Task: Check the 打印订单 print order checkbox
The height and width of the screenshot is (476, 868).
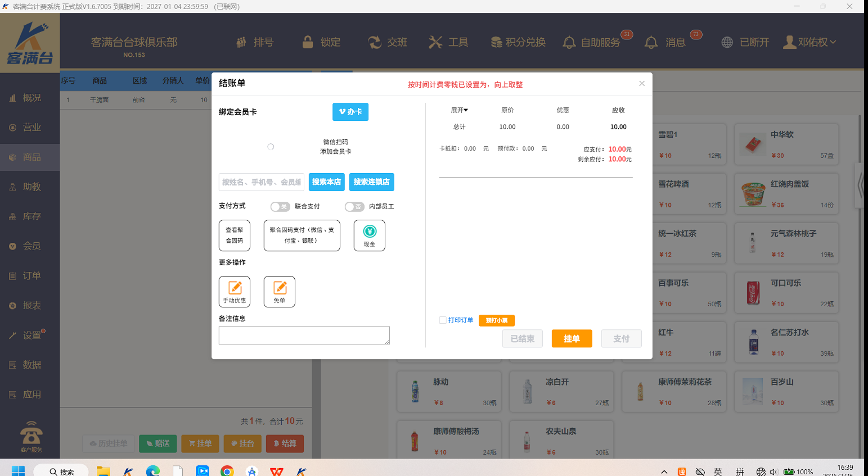Action: [442, 320]
